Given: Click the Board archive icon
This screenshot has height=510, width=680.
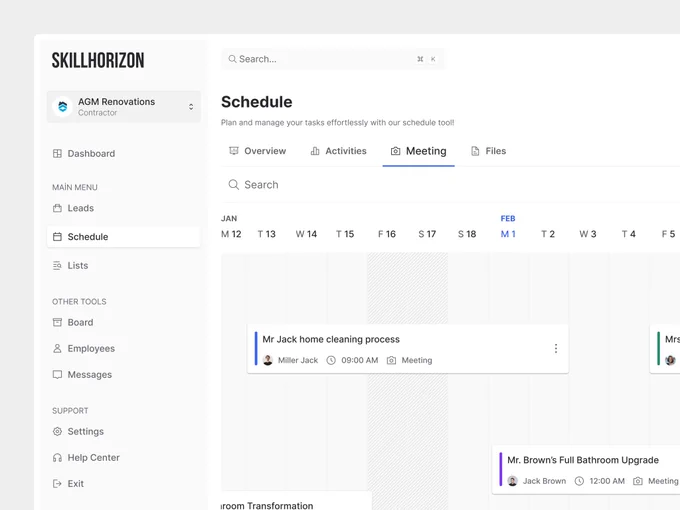Looking at the screenshot, I should pyautogui.click(x=57, y=322).
